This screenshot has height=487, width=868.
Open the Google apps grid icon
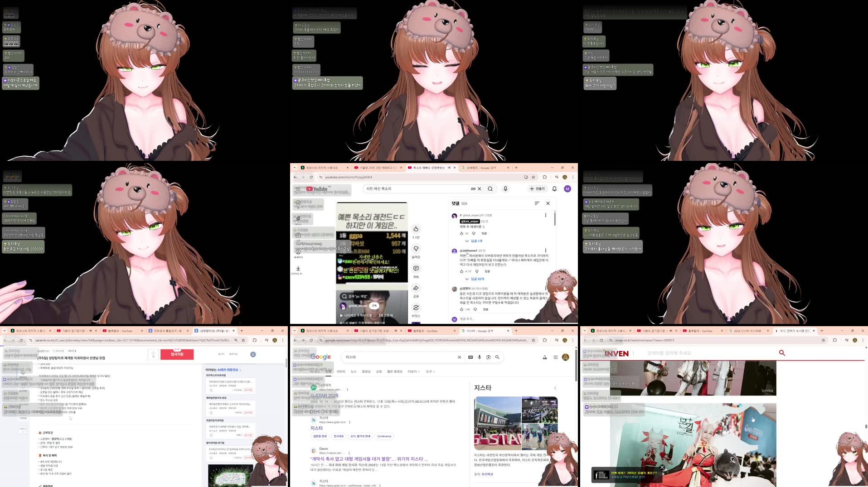[x=555, y=357]
